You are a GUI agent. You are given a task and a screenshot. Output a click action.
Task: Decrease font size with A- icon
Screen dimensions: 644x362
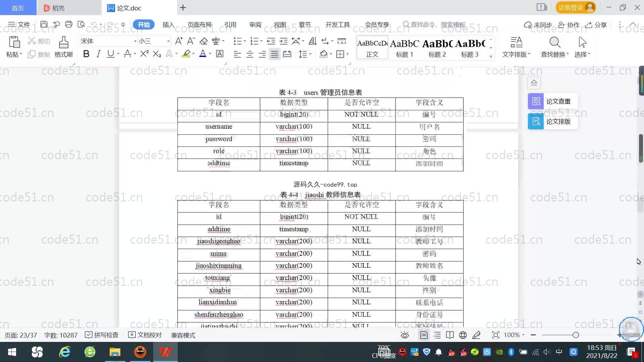[x=191, y=41]
